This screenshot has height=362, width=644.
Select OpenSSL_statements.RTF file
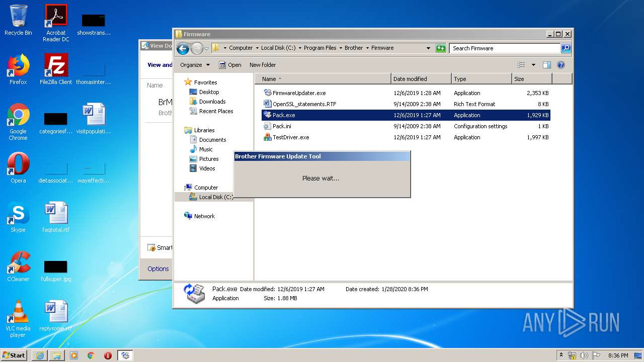pos(304,104)
